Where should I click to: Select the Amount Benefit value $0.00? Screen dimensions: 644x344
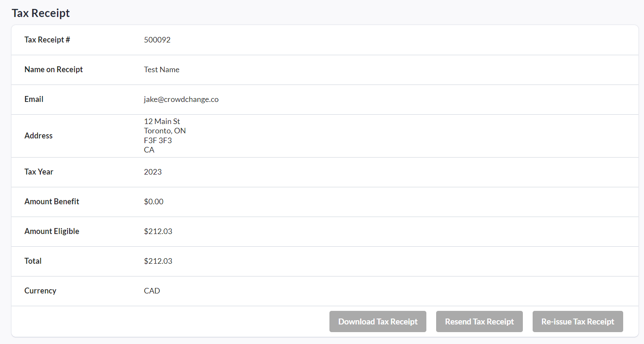click(153, 202)
